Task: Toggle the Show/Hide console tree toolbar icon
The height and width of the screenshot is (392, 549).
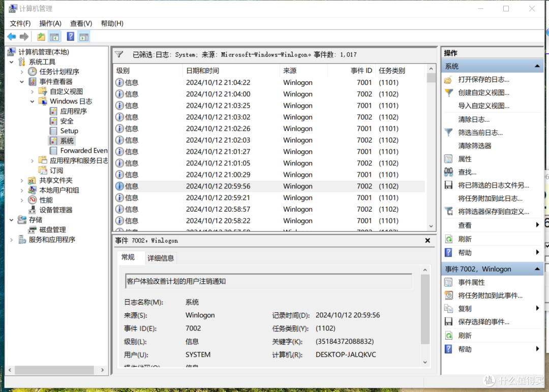Action: coord(54,36)
